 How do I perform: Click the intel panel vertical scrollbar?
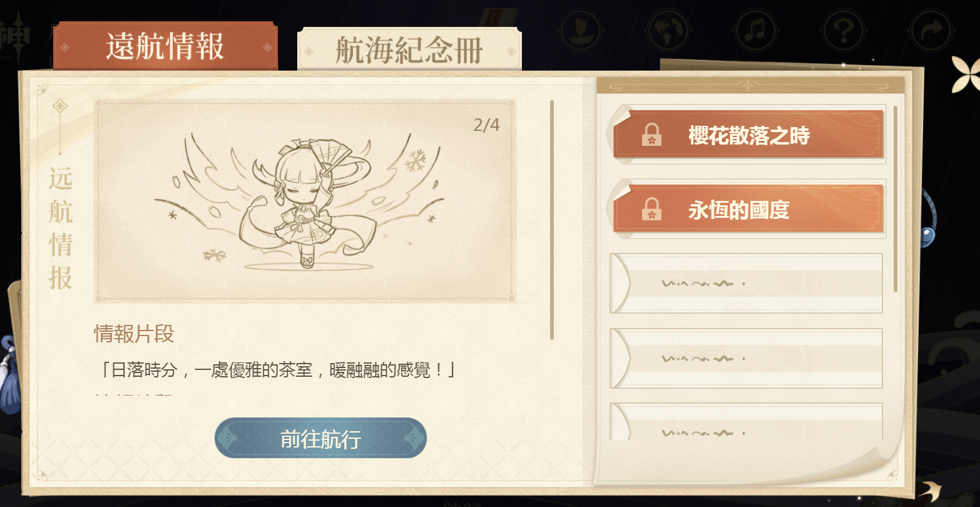pos(552,220)
